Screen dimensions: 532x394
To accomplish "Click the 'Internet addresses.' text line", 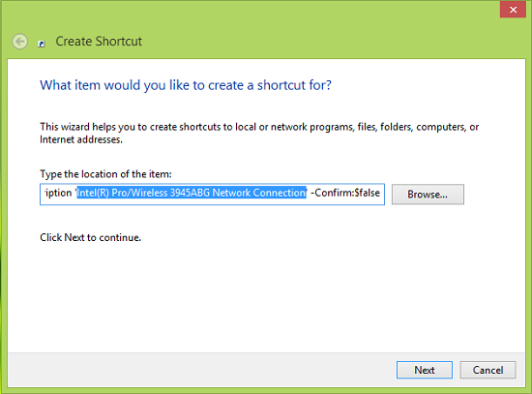I will click(81, 139).
